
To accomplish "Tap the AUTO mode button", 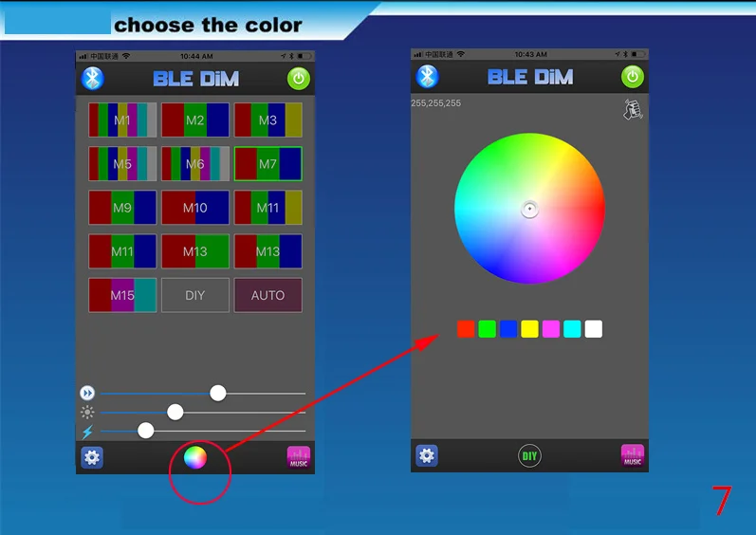I will coord(268,295).
